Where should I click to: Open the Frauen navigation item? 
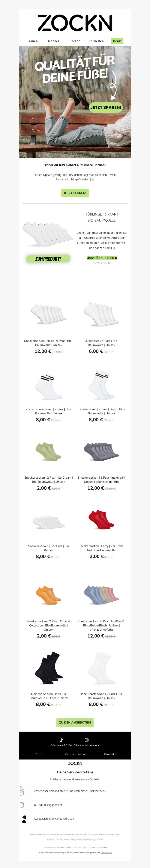tap(33, 41)
